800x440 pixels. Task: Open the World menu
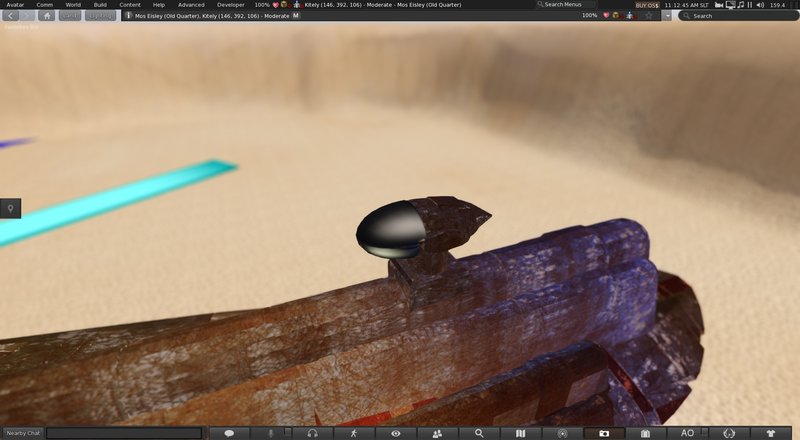point(73,5)
